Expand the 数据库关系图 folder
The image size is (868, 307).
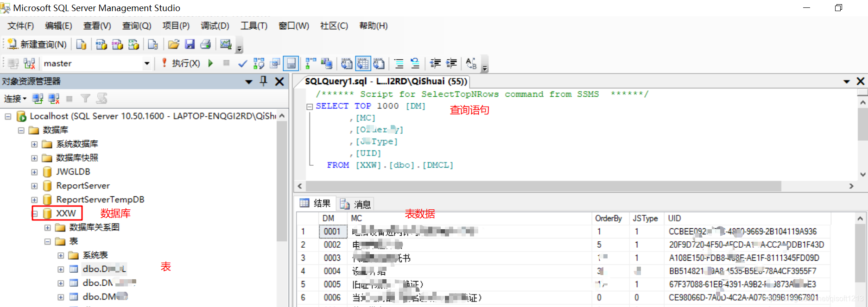pyautogui.click(x=47, y=227)
